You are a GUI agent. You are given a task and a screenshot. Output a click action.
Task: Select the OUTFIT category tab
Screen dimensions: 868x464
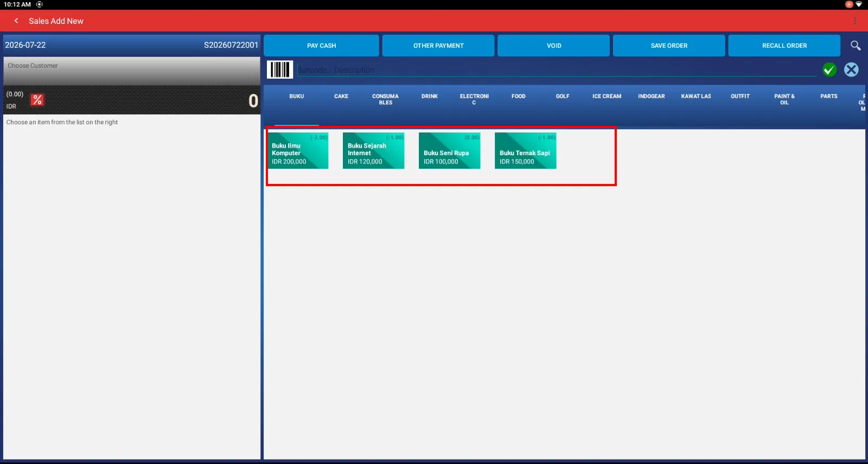click(740, 96)
